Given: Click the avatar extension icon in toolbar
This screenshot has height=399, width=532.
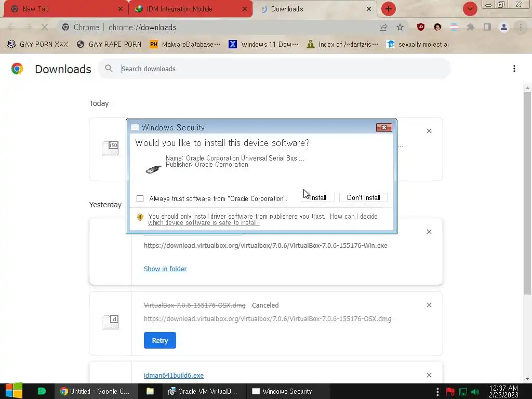Looking at the screenshot, I should pyautogui.click(x=437, y=27).
